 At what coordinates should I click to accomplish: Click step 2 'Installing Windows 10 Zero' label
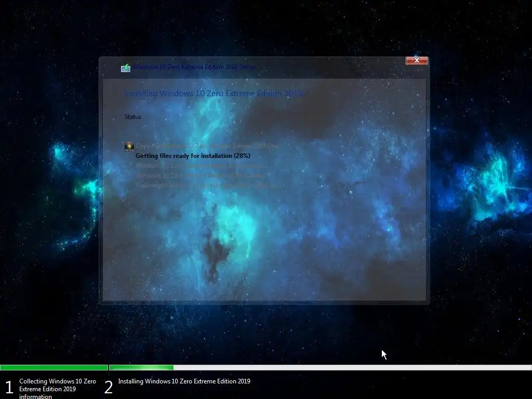[x=184, y=381]
